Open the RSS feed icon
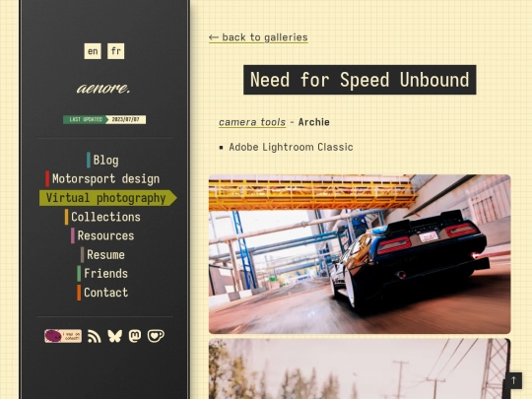Image resolution: width=532 pixels, height=399 pixels. coord(95,336)
